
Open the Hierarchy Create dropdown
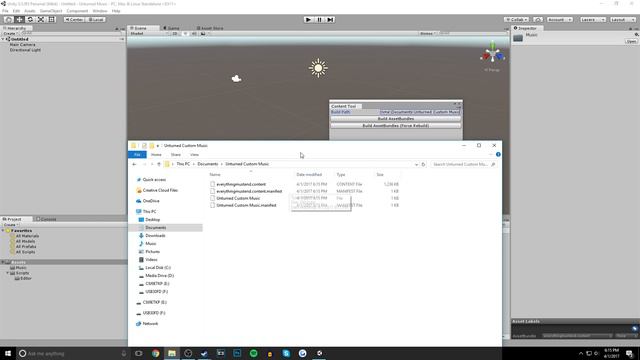coord(10,33)
